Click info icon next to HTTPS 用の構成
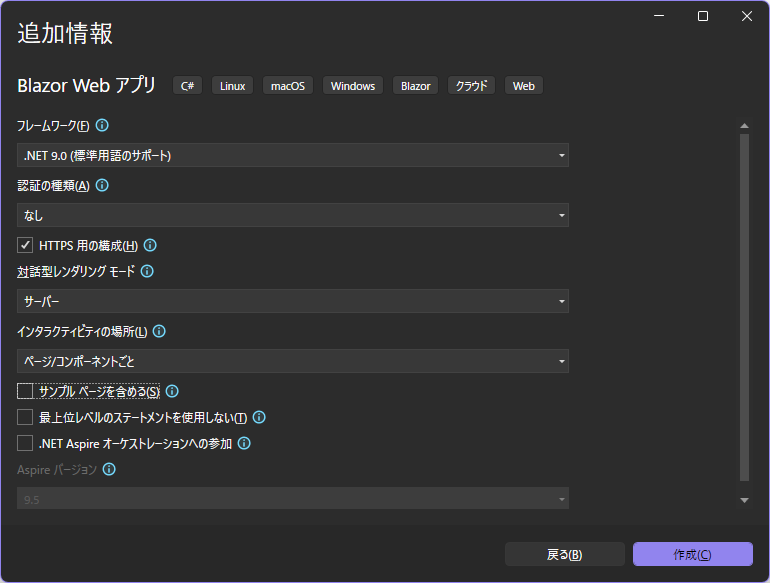Image resolution: width=770 pixels, height=583 pixels. [x=150, y=245]
